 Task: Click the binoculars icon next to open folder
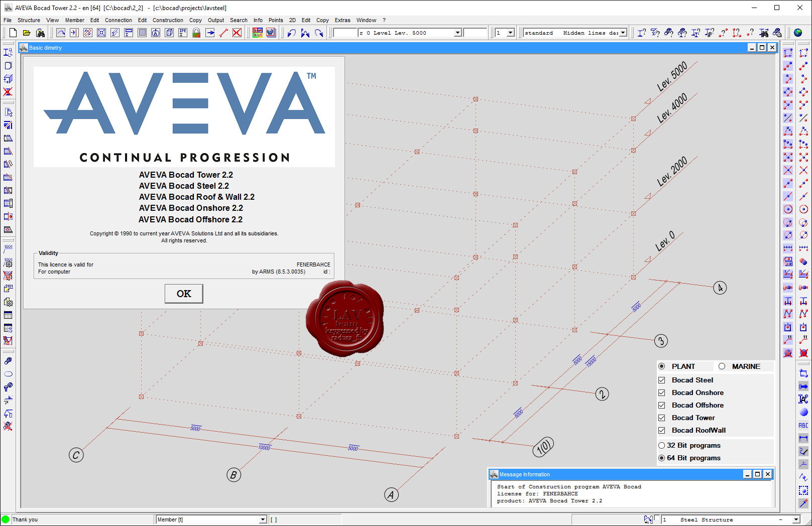tap(40, 33)
